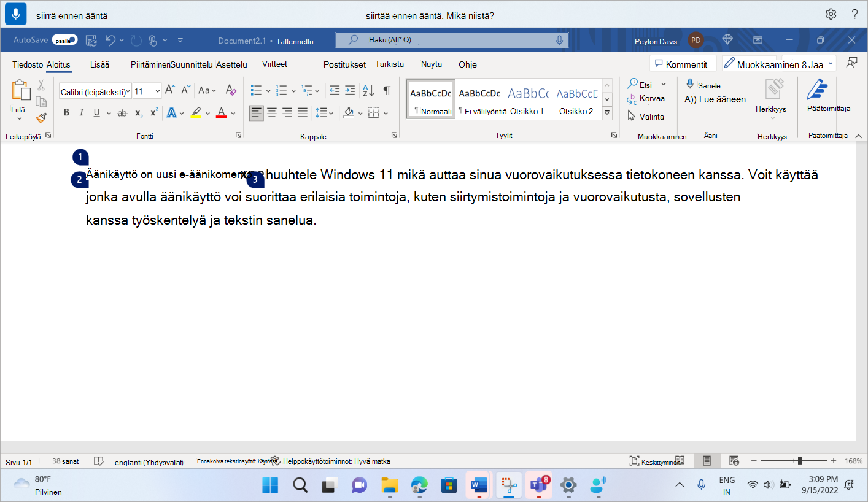
Task: Open the Kommentit comments button
Action: coord(683,64)
